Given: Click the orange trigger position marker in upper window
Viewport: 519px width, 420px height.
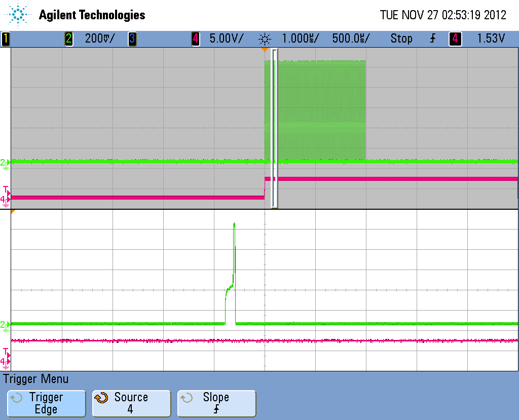Looking at the screenshot, I should pyautogui.click(x=265, y=50).
